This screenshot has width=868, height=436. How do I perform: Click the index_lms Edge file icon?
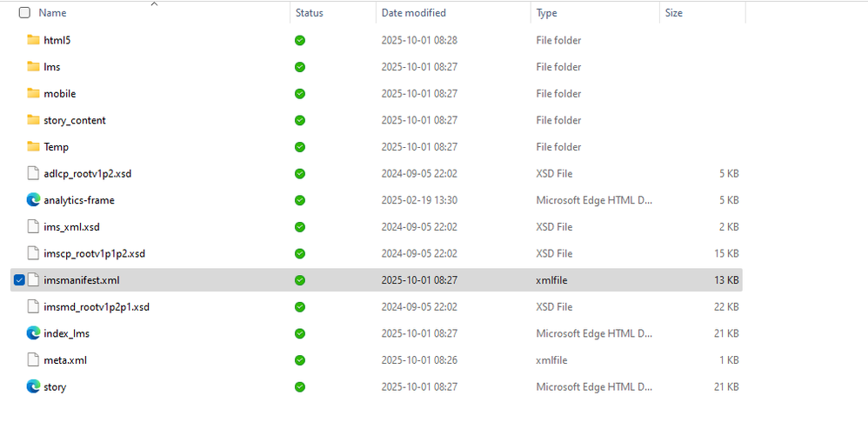[34, 333]
